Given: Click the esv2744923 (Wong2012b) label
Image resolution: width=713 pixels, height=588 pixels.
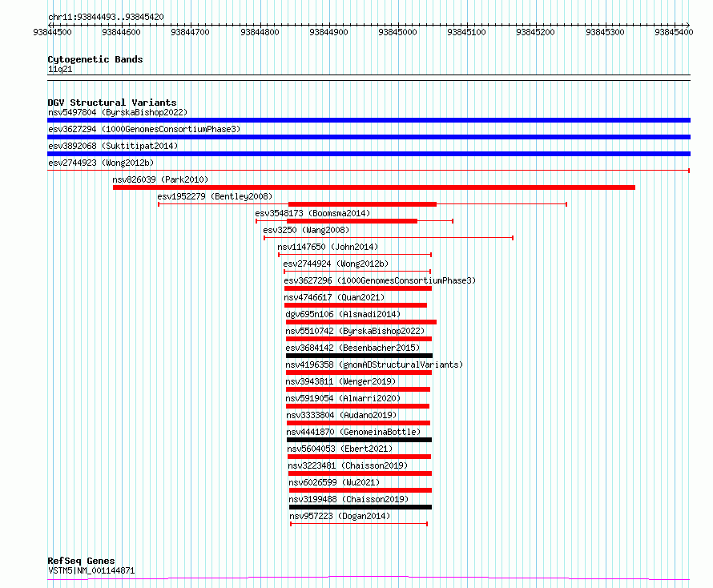Looking at the screenshot, I should 101,163.
